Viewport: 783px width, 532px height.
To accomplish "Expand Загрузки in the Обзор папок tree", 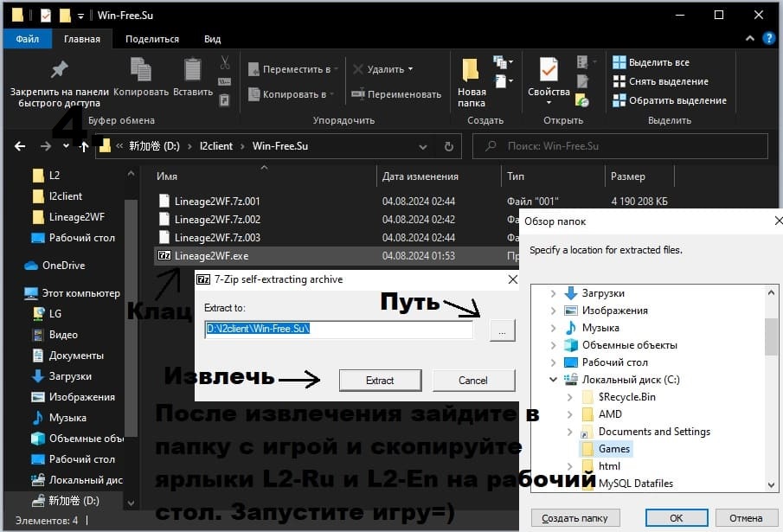I will [x=554, y=293].
